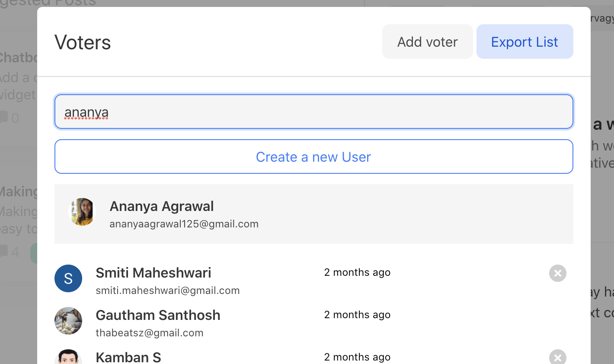Image resolution: width=614 pixels, height=364 pixels.
Task: Remove Kamban S from voters list
Action: (557, 358)
